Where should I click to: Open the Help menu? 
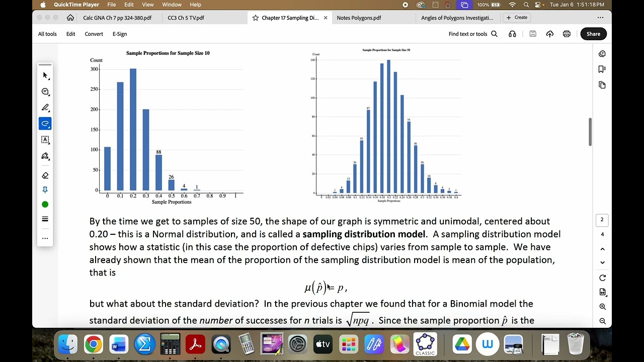click(x=195, y=5)
